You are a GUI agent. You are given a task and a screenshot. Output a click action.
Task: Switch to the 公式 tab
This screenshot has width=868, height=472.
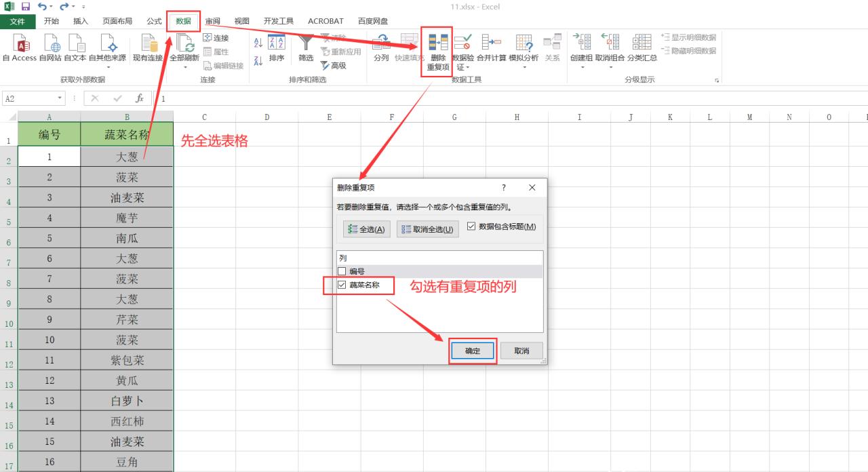154,21
